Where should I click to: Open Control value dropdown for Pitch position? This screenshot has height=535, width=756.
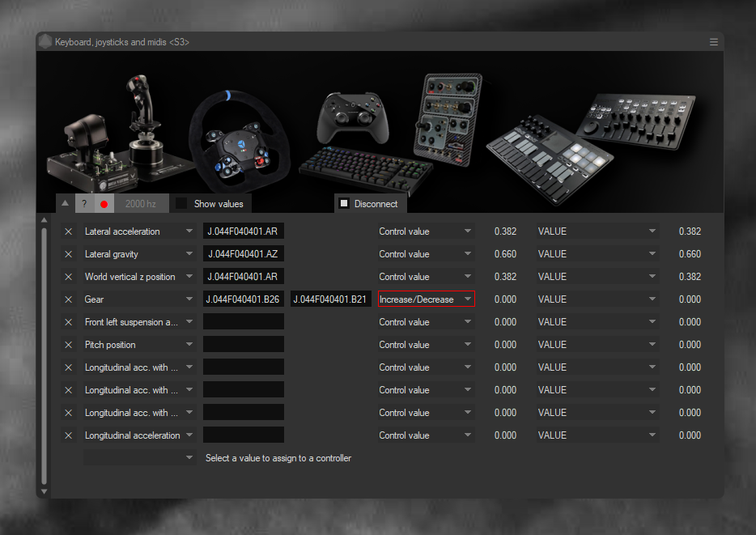[426, 345]
